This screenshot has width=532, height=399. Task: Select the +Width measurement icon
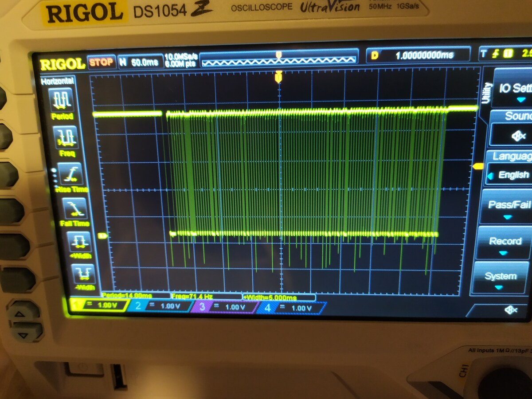pos(80,242)
